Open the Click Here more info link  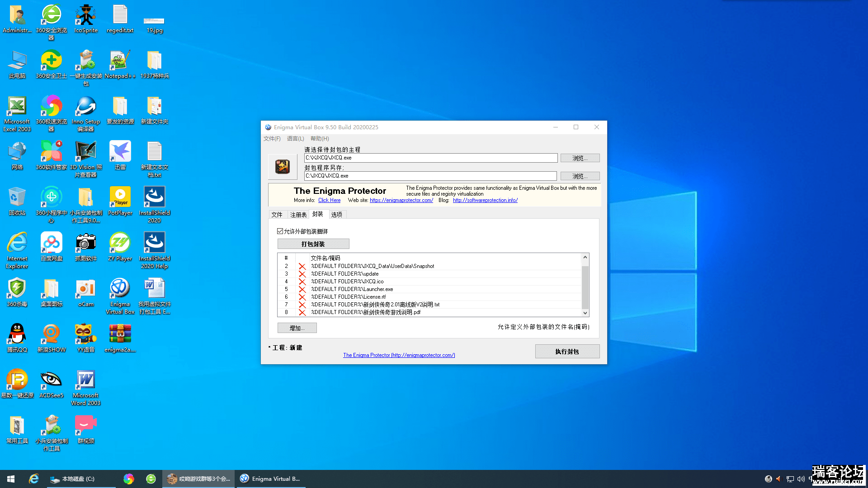click(330, 200)
